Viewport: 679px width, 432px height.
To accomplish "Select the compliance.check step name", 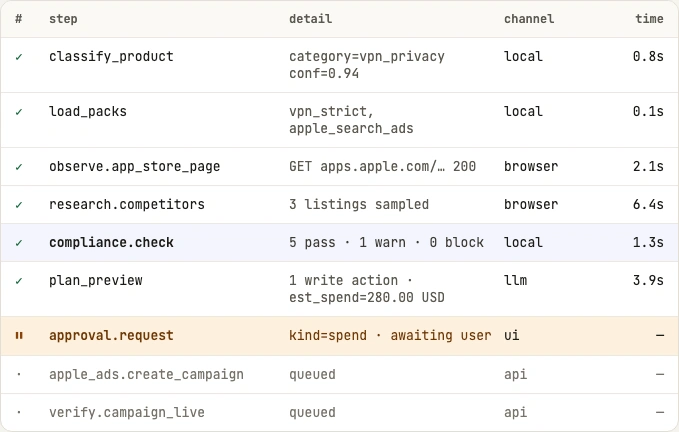I will pyautogui.click(x=111, y=242).
